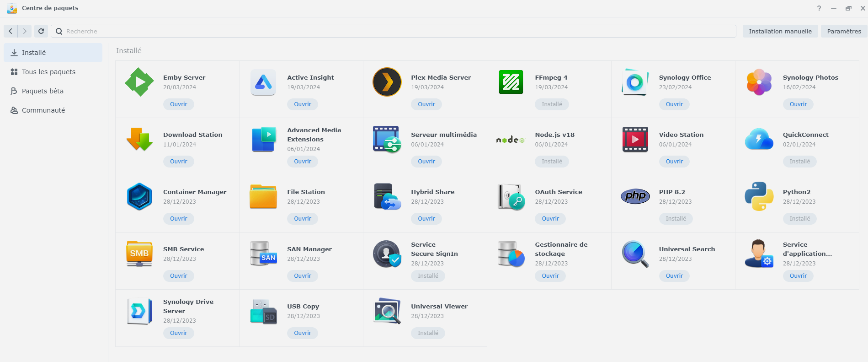Viewport: 868px width, 362px height.
Task: Click the OAuth Service icon
Action: click(511, 196)
